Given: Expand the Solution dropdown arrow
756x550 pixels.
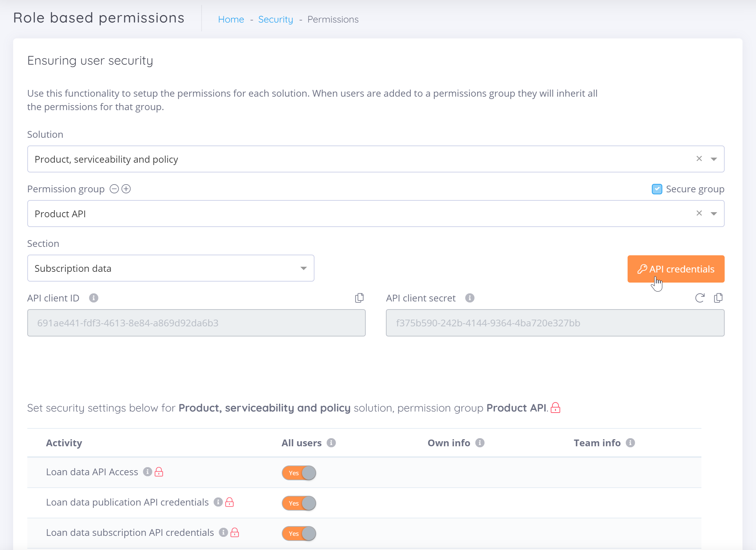Looking at the screenshot, I should point(714,159).
